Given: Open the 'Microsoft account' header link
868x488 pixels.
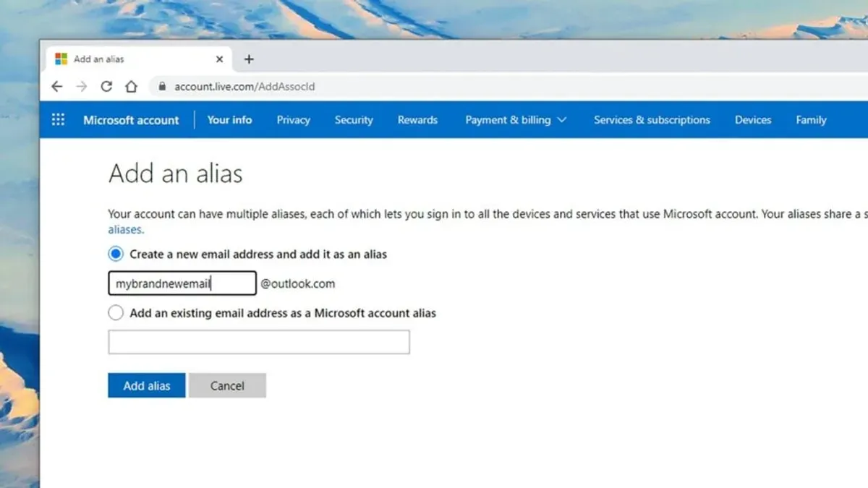Looking at the screenshot, I should [x=131, y=120].
